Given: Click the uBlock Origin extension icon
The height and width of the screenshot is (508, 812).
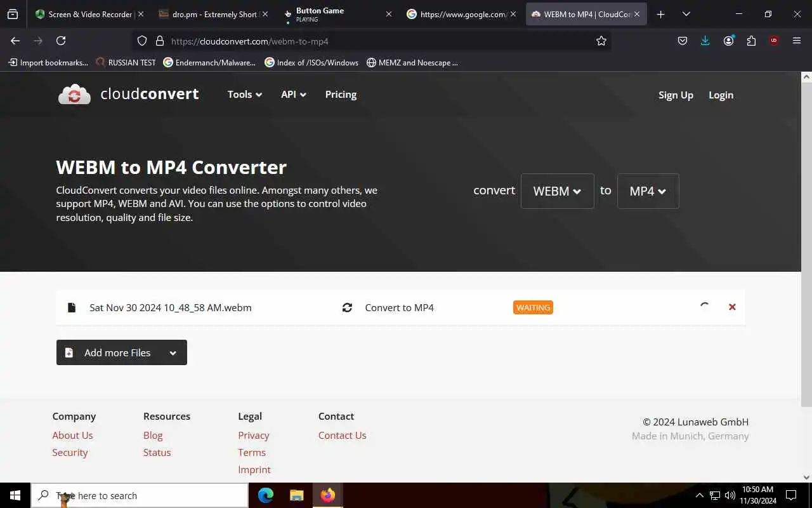Looking at the screenshot, I should coord(774,41).
